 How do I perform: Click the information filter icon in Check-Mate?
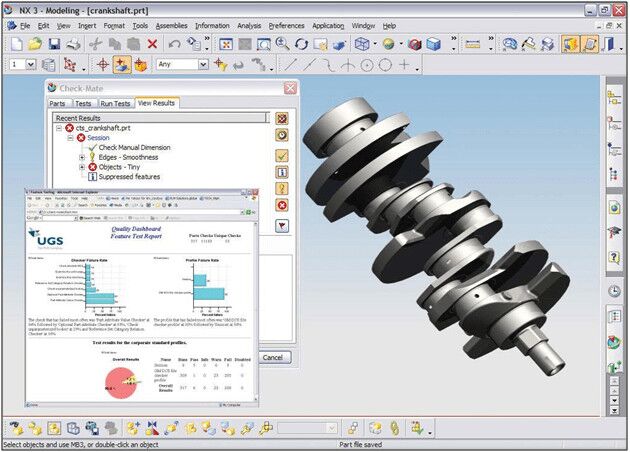click(282, 172)
